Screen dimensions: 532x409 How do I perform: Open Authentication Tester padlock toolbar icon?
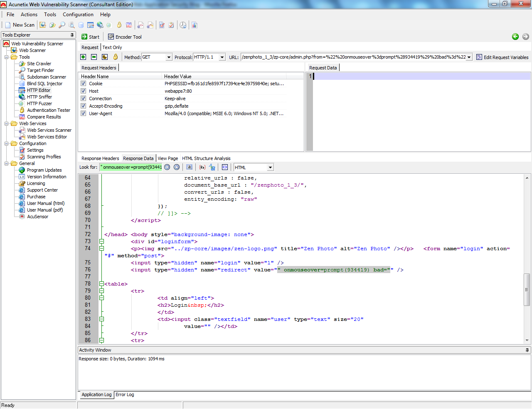[x=119, y=25]
